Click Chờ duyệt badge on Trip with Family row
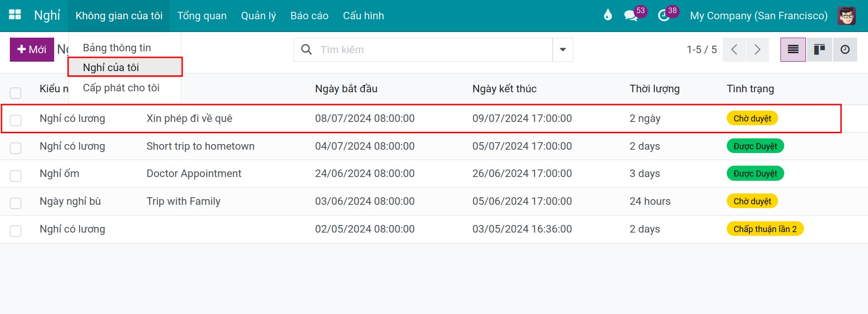The height and width of the screenshot is (314, 868). (752, 201)
